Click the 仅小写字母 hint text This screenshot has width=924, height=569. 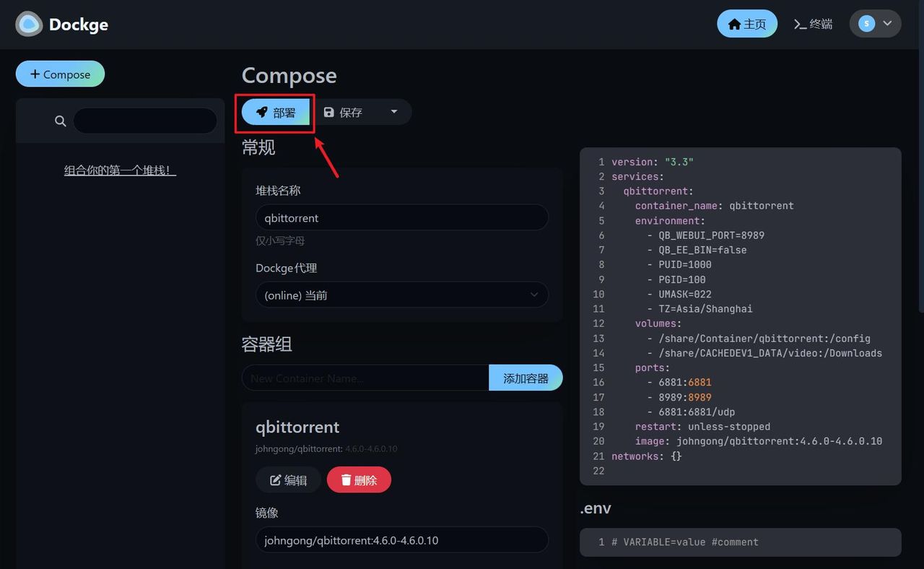click(x=280, y=240)
